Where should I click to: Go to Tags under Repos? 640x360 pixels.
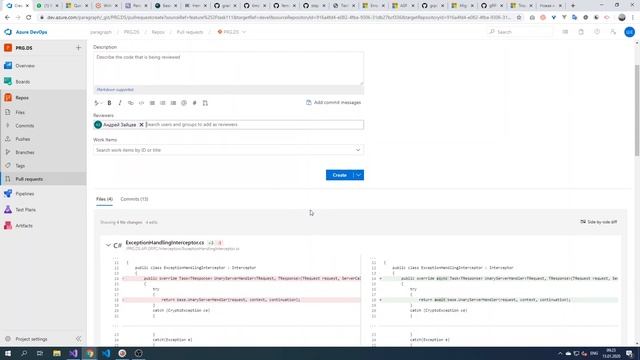click(43, 166)
